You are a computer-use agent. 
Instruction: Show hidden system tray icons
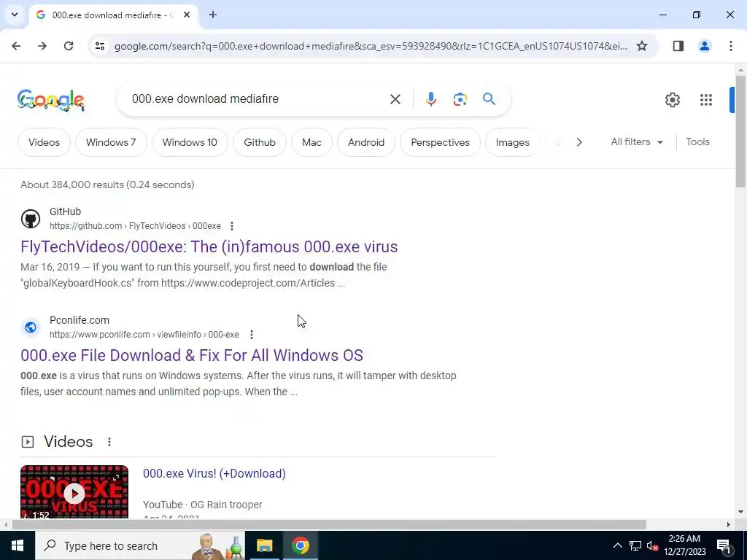pyautogui.click(x=617, y=545)
